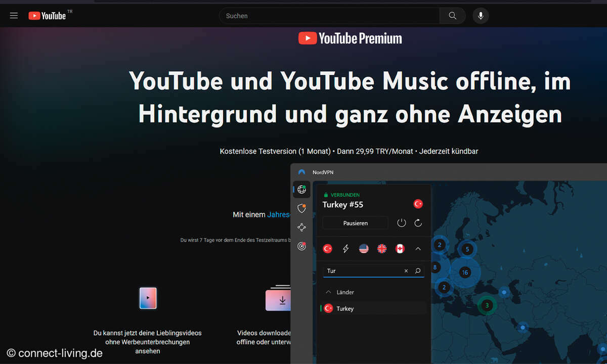Click the Turkey #55 server name
Image resolution: width=607 pixels, height=364 pixels.
pos(343,205)
